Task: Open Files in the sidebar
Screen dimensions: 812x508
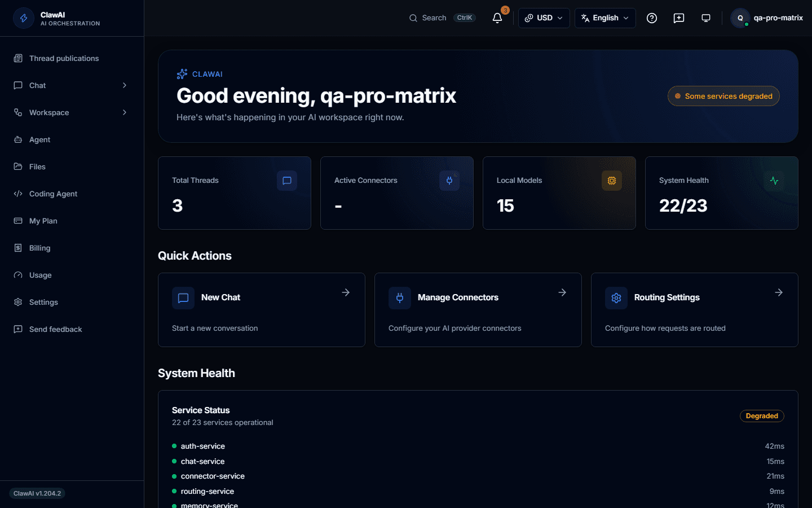Action: click(72, 167)
